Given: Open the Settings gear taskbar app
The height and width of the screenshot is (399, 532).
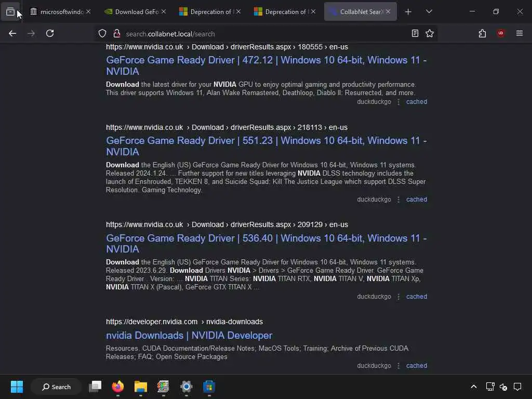Looking at the screenshot, I should coord(187,387).
